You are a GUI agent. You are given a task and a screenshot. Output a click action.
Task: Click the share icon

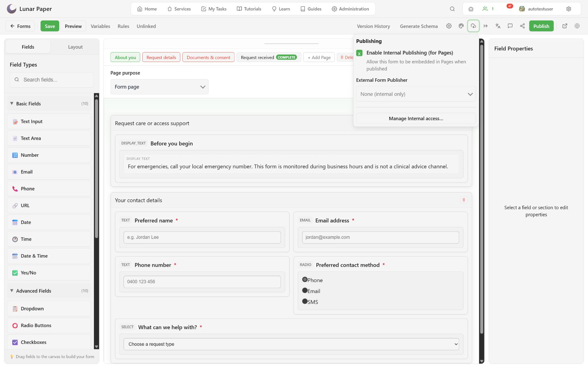coord(522,26)
